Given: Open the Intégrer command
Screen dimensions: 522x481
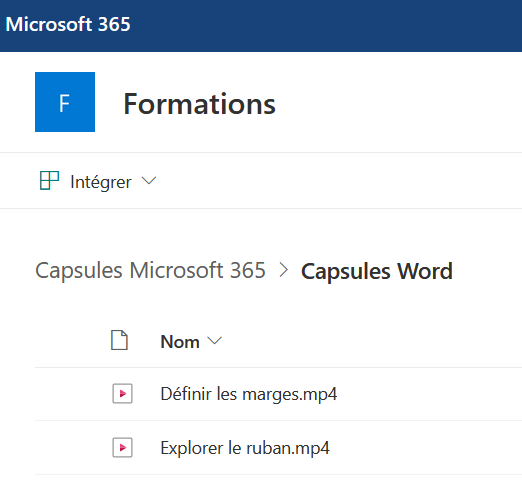Looking at the screenshot, I should pos(101,182).
